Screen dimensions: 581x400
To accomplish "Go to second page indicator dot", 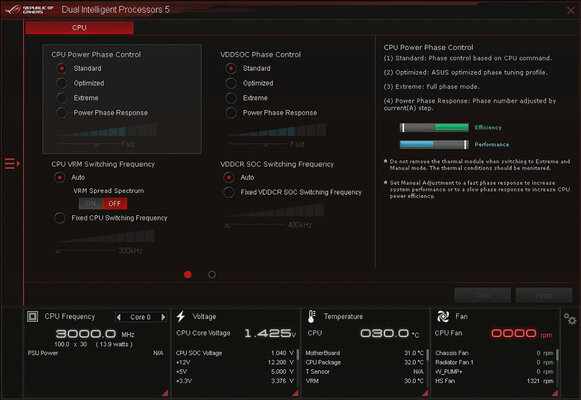I will pos(212,274).
